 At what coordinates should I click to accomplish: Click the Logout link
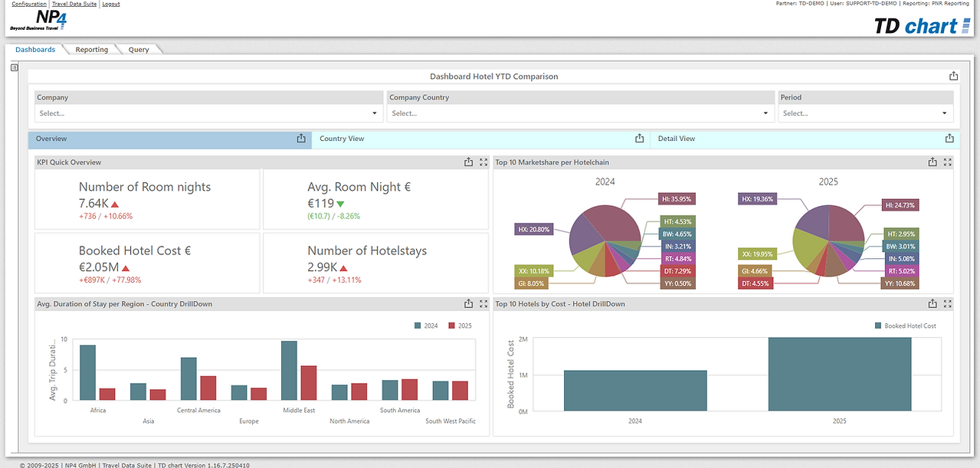click(111, 4)
